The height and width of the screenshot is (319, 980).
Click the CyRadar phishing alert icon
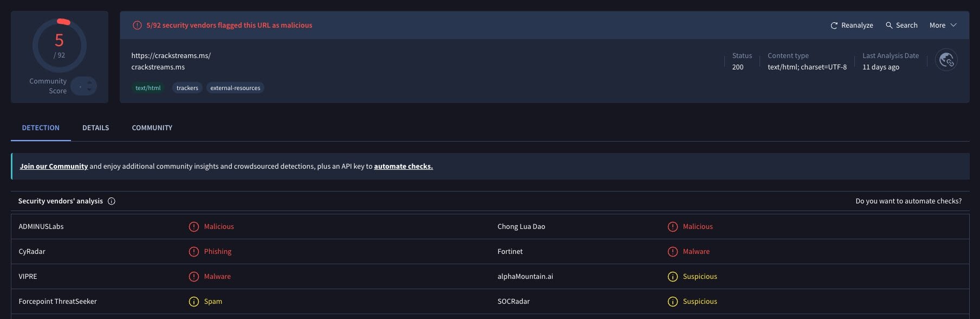pyautogui.click(x=193, y=252)
